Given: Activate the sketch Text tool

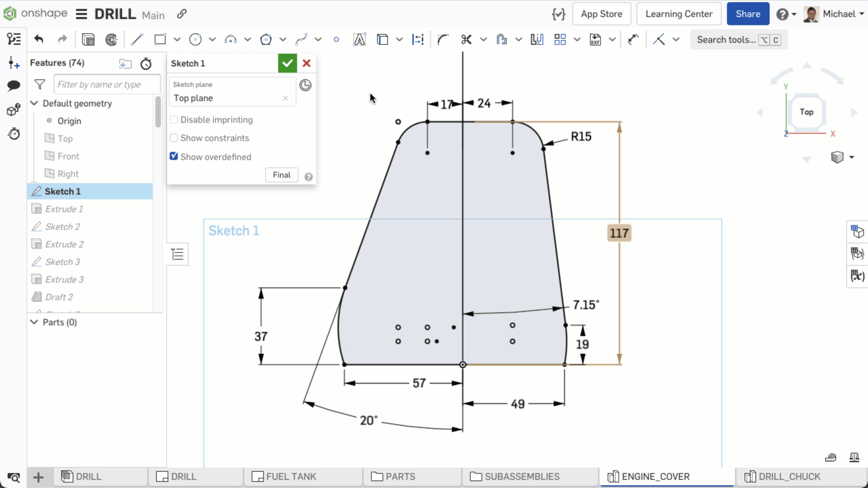Looking at the screenshot, I should 359,40.
